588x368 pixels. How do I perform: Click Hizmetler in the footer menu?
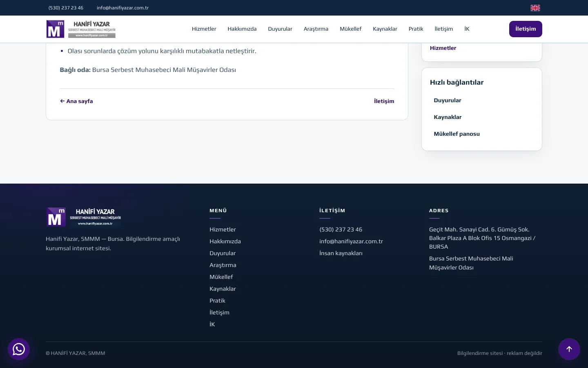pos(223,229)
